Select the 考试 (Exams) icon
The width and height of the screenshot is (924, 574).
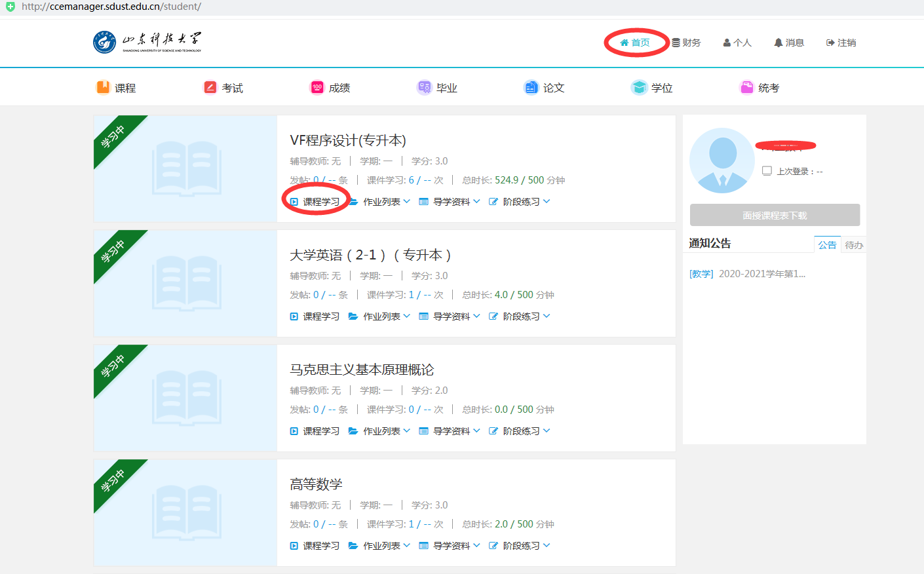(210, 86)
